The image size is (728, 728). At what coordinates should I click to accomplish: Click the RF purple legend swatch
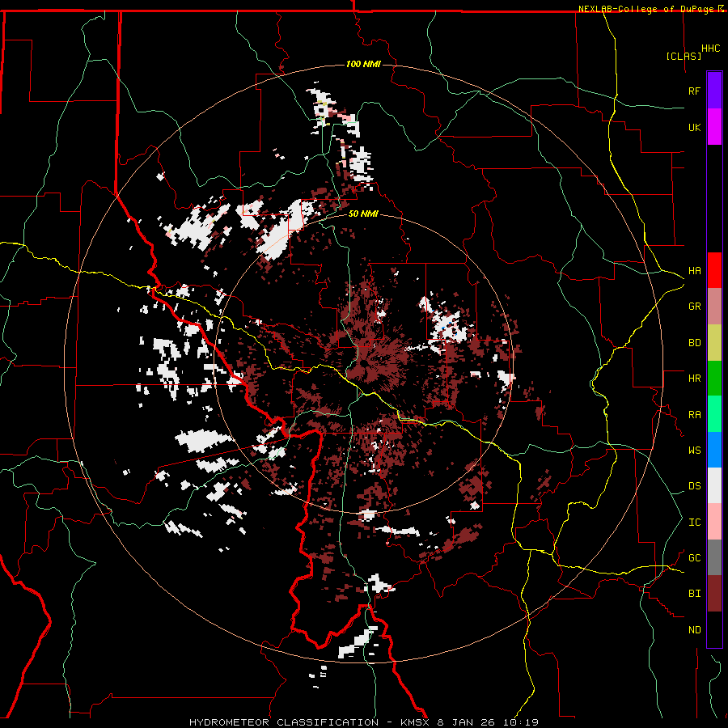[714, 91]
